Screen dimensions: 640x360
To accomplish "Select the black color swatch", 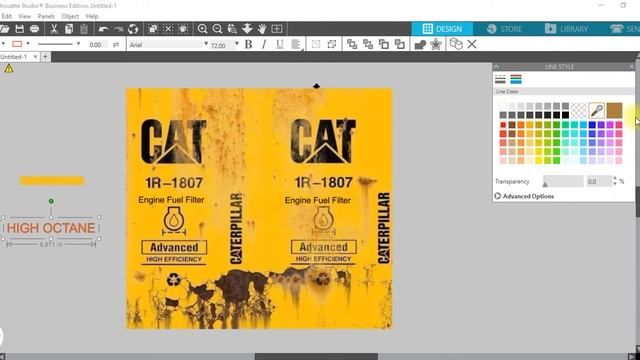I will [x=565, y=116].
